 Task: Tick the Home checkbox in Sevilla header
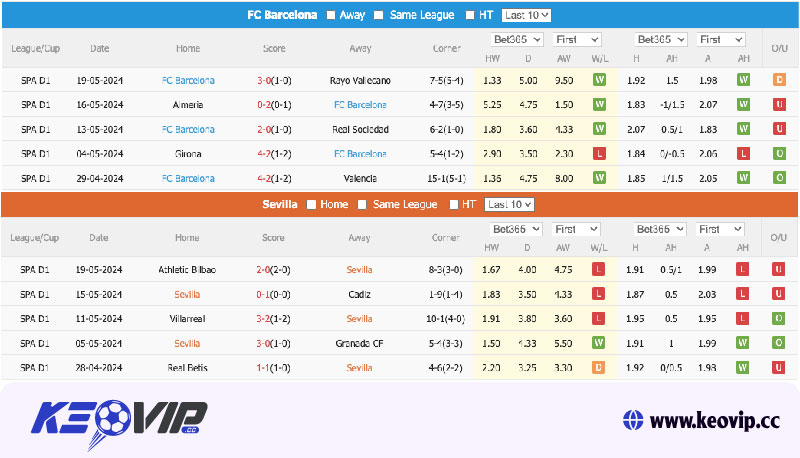(311, 204)
